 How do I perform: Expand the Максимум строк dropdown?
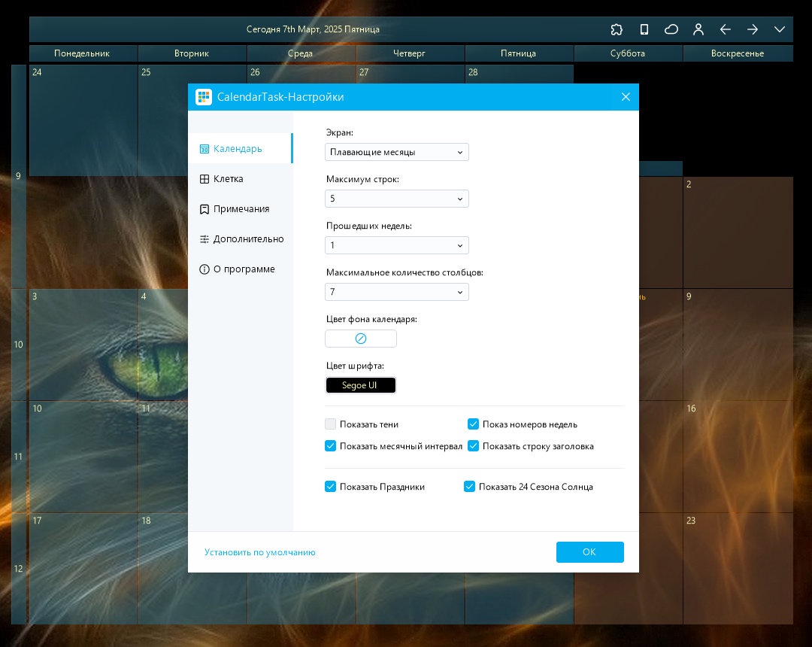tap(397, 199)
